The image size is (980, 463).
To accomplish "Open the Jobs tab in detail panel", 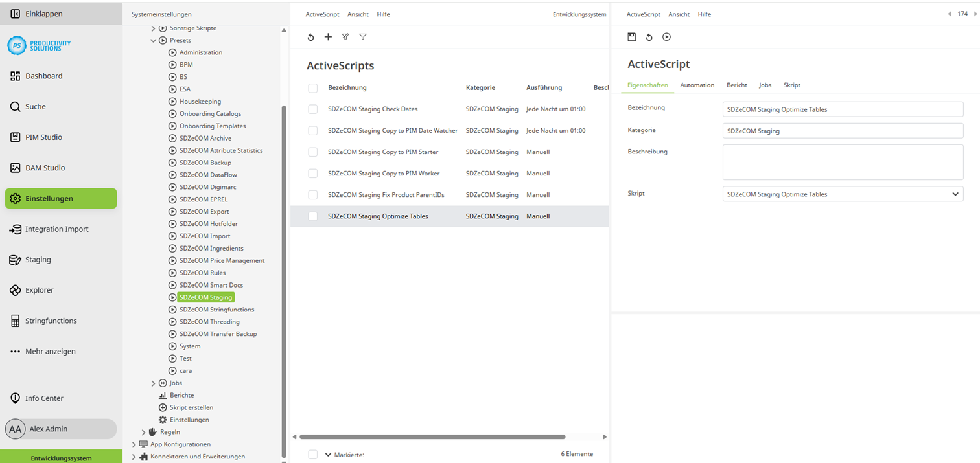I will click(x=765, y=85).
